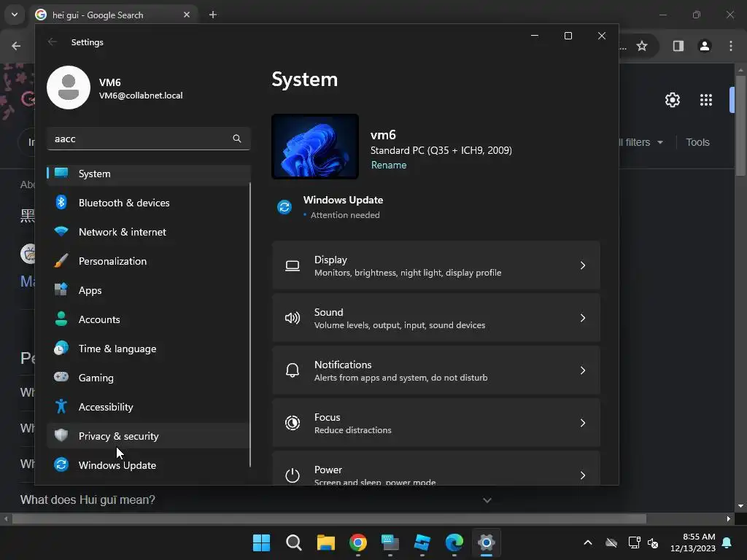Launch File Explorer from taskbar
The width and height of the screenshot is (747, 560).
[x=326, y=542]
